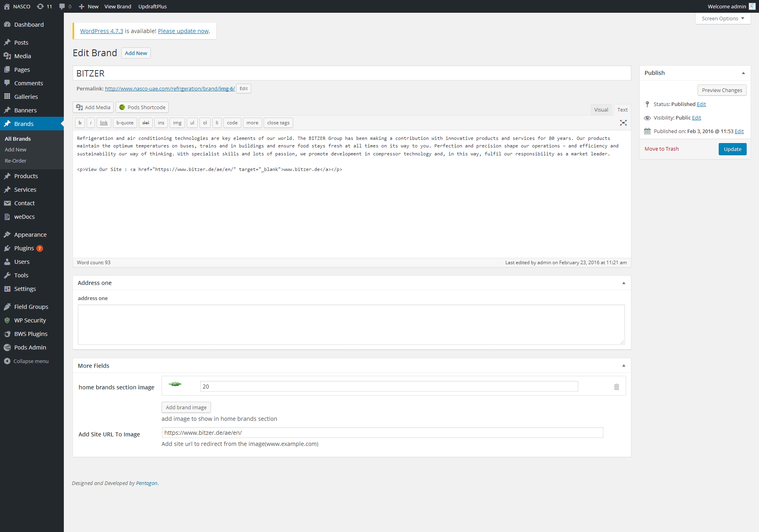Image resolution: width=759 pixels, height=532 pixels.
Task: Open the Pods Shortcode button
Action: [142, 107]
